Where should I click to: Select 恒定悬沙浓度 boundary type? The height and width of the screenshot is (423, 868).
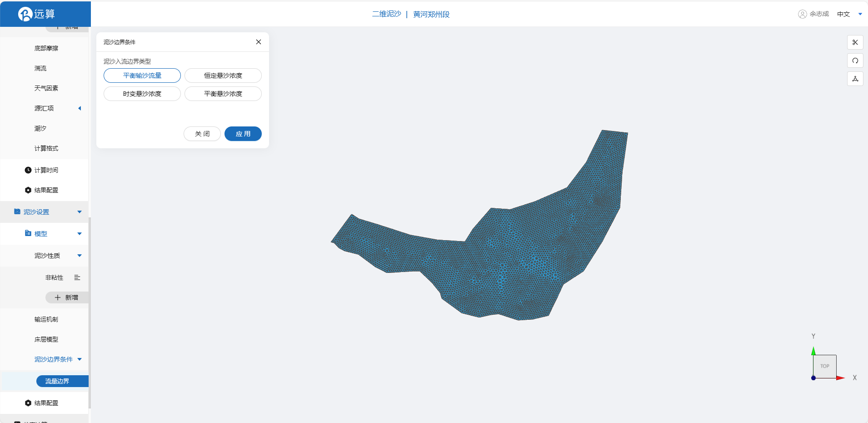pyautogui.click(x=223, y=76)
